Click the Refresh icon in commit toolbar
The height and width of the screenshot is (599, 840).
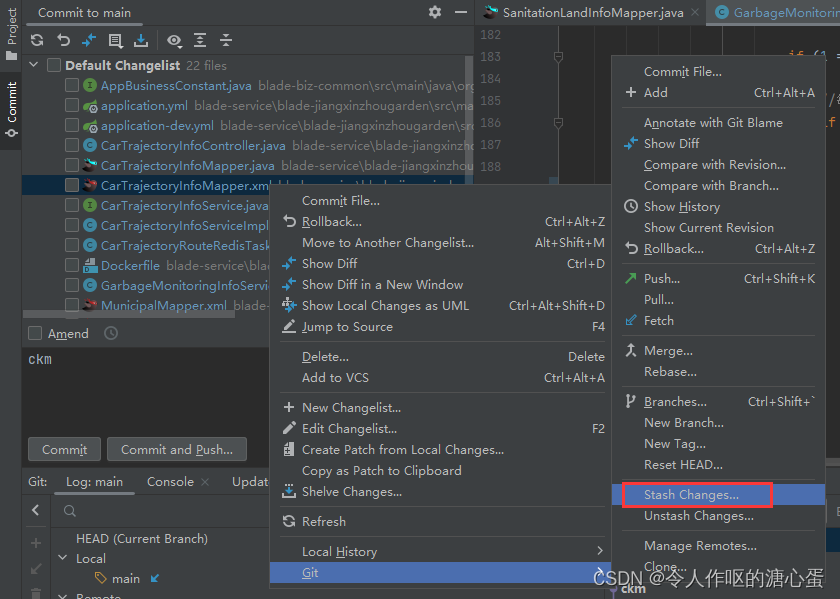(x=37, y=40)
